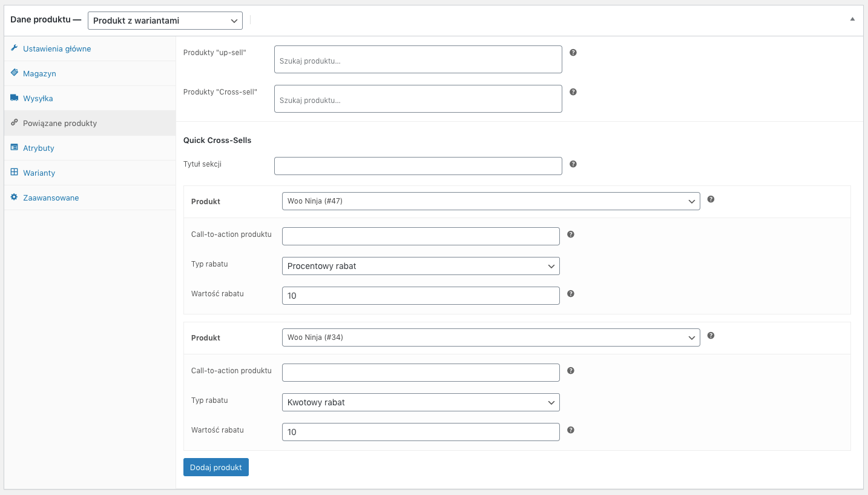
Task: Click the Quick Cross-Sells heading
Action: [x=217, y=140]
